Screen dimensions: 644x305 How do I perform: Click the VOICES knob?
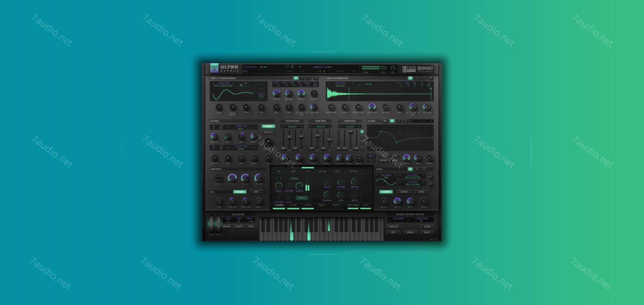(x=276, y=93)
